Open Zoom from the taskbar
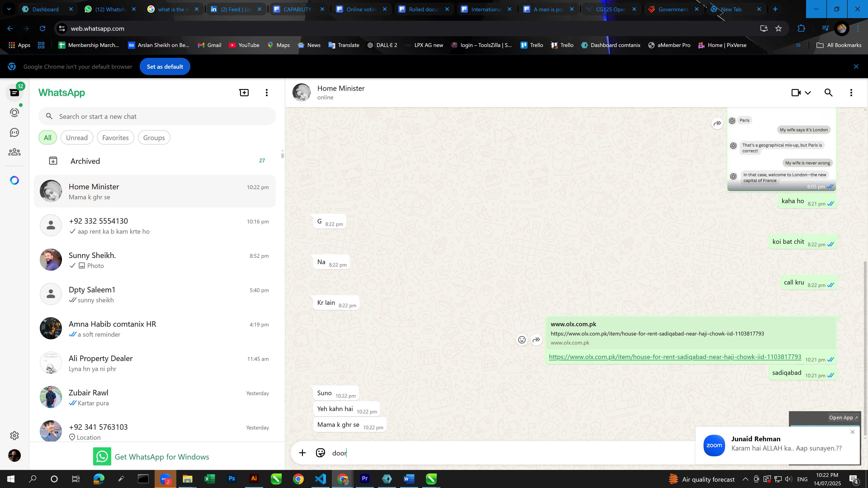Image resolution: width=868 pixels, height=488 pixels. (165, 479)
